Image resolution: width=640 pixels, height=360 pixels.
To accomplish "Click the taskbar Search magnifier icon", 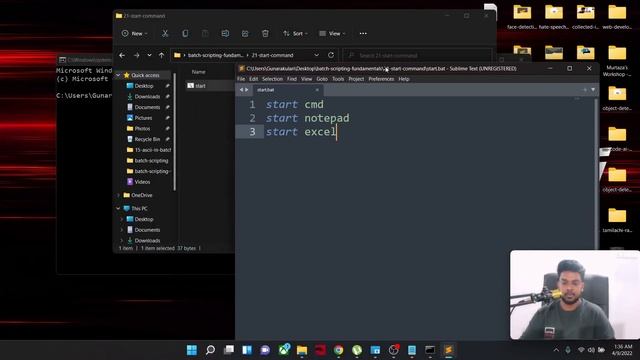I will click(210, 350).
